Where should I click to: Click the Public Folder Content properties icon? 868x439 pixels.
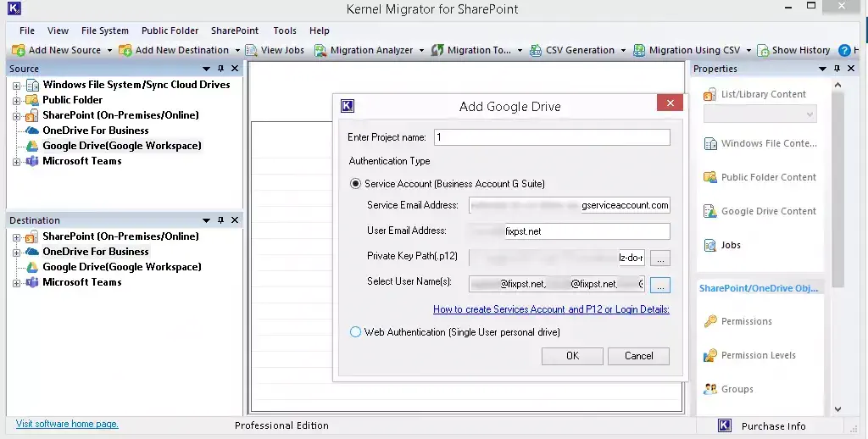(709, 178)
